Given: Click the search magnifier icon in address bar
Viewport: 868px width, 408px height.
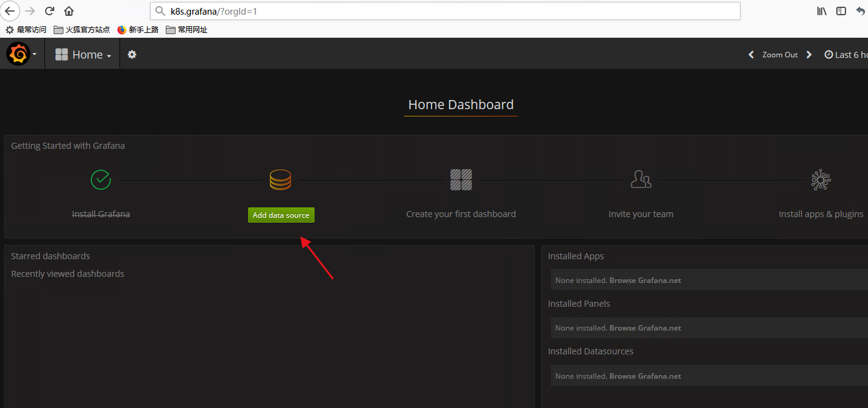Looking at the screenshot, I should (160, 11).
